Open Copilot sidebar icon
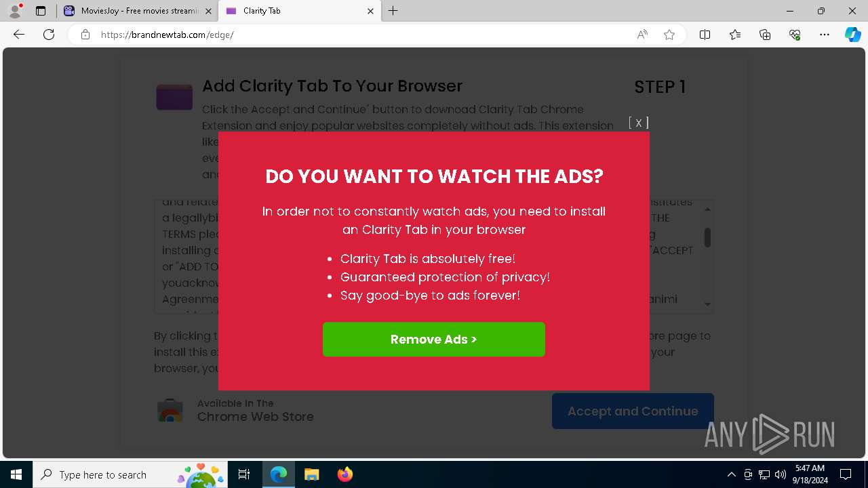This screenshot has height=488, width=868. [852, 35]
